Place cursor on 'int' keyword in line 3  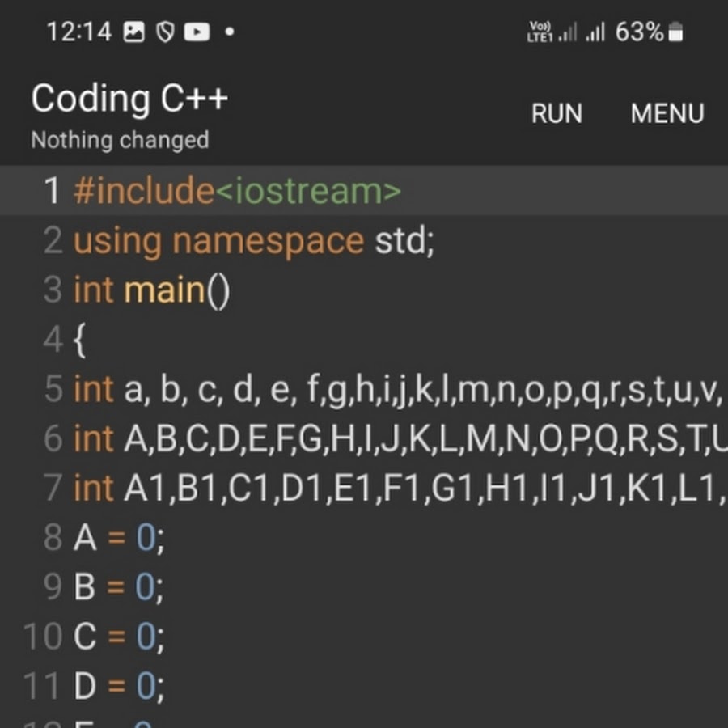(93, 290)
